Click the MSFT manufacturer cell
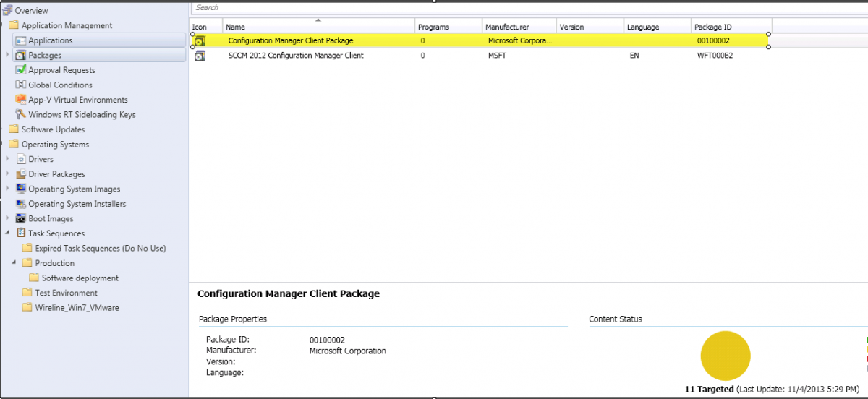868x399 pixels. coord(497,56)
